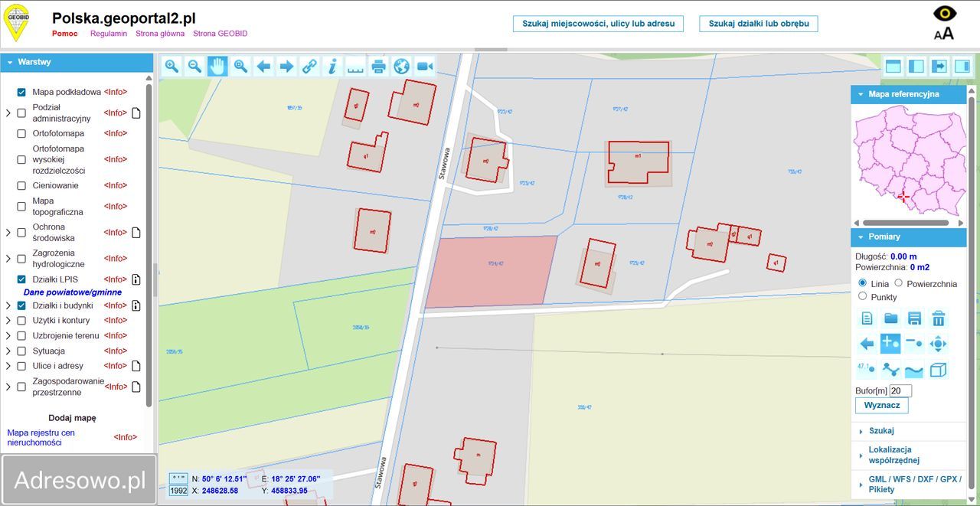Expand the Lokalizacja współrzędnej section
The height and width of the screenshot is (506, 980).
coord(909,455)
